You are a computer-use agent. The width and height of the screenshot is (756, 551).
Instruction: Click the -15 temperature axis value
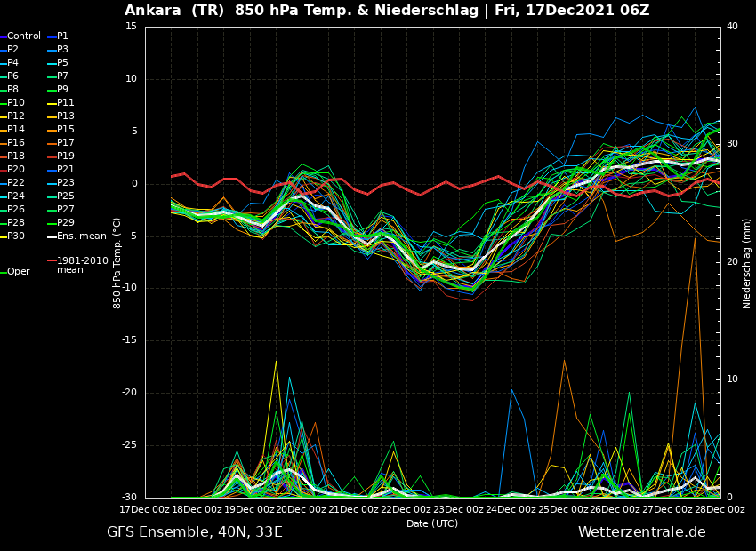click(x=129, y=340)
